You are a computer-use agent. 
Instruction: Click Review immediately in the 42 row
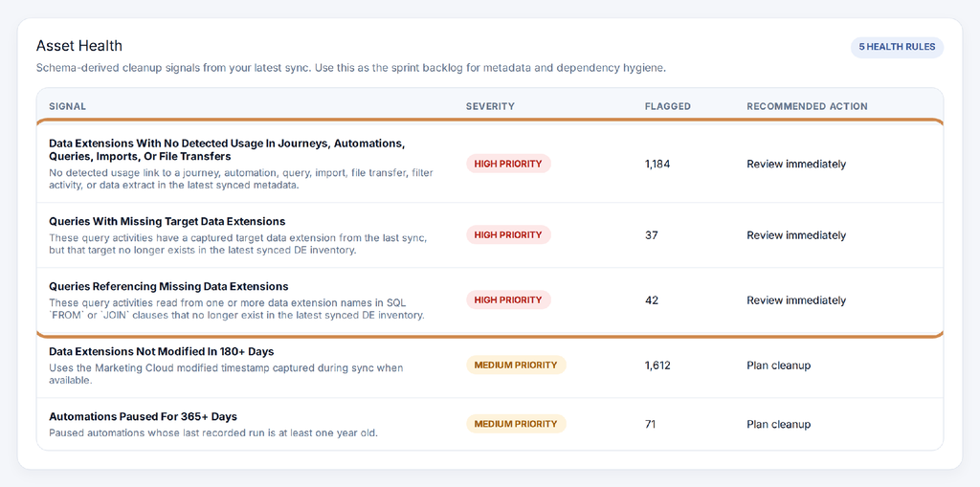[x=796, y=300]
